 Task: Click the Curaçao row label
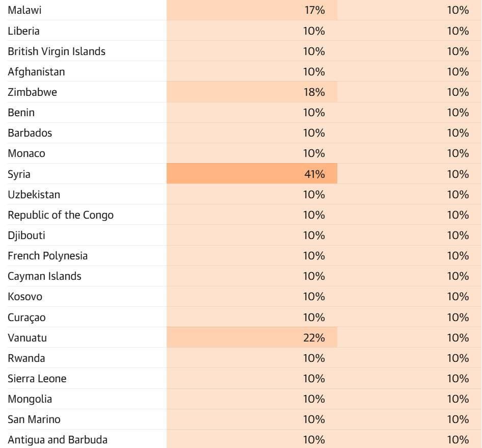tap(26, 317)
